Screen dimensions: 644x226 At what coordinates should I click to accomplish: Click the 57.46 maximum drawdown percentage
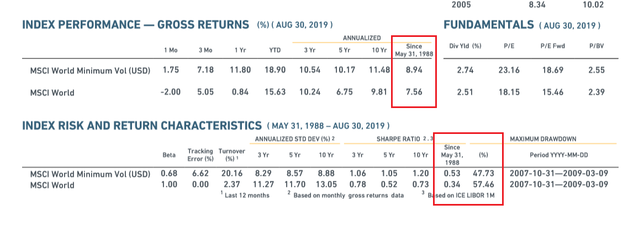[484, 185]
